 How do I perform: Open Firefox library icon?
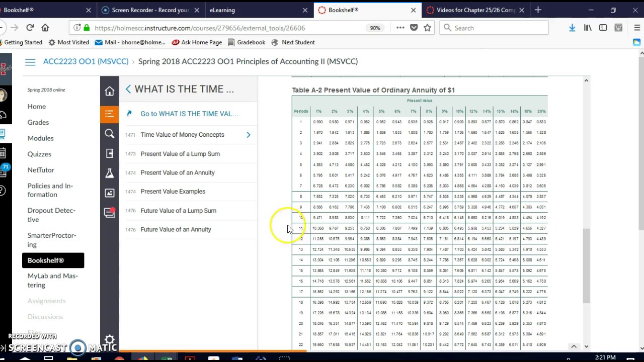click(x=588, y=28)
